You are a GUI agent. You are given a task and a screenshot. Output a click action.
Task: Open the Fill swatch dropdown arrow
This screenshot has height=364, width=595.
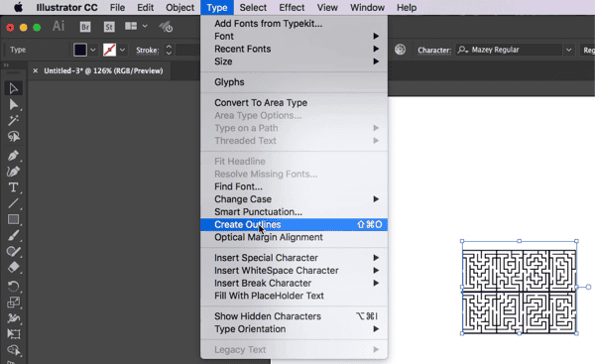tap(93, 50)
